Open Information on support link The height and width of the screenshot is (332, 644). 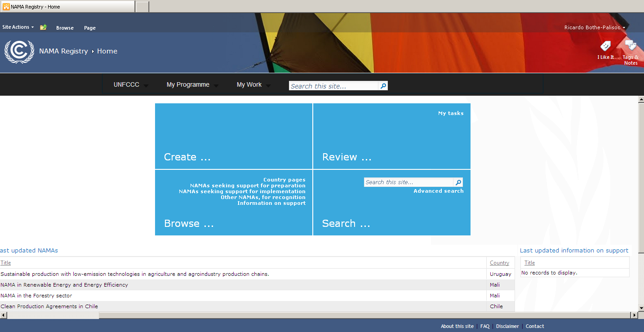271,203
